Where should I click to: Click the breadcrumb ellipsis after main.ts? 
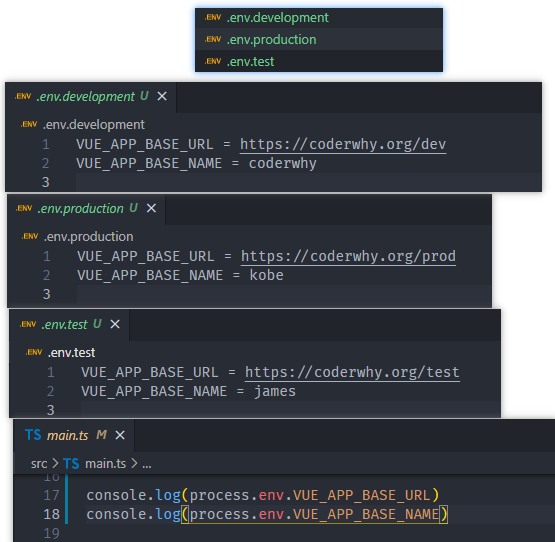click(x=147, y=464)
